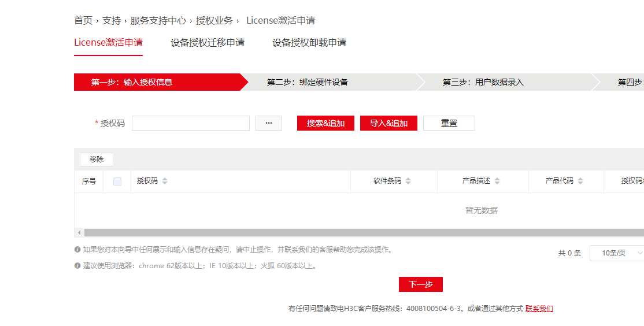Screen dimensions: 644x326
Task: Open the 设备授权卸载申请 tab
Action: [309, 43]
